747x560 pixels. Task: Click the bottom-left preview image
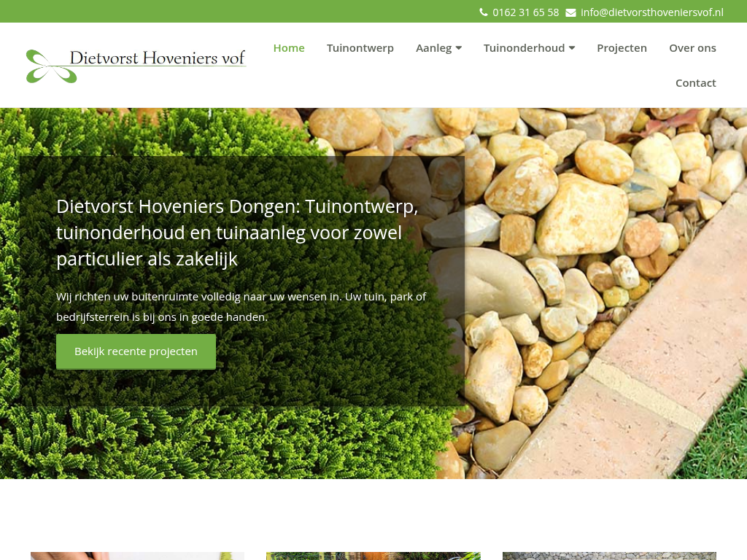click(x=137, y=556)
